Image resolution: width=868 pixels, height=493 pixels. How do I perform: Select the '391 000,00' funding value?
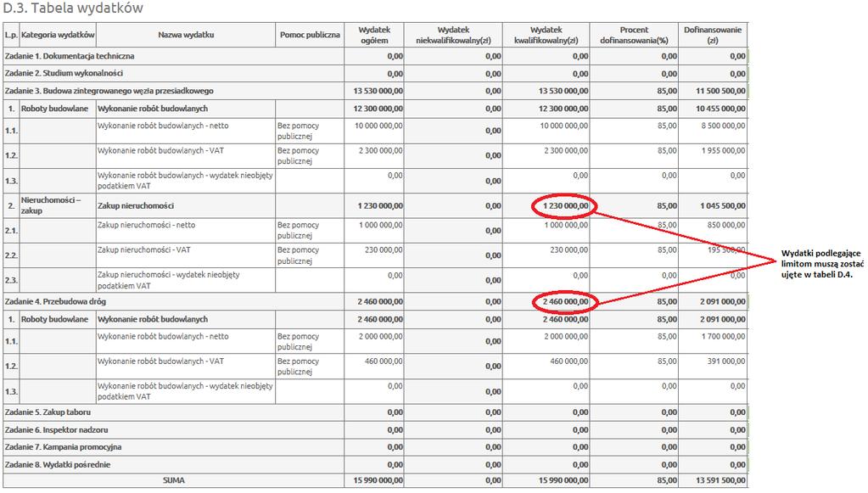tap(726, 361)
